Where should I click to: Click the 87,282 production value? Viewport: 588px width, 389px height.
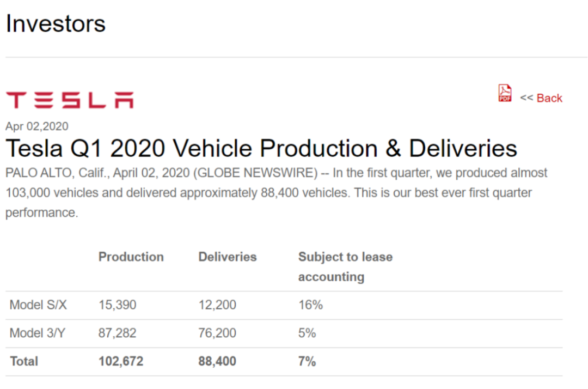pyautogui.click(x=118, y=333)
